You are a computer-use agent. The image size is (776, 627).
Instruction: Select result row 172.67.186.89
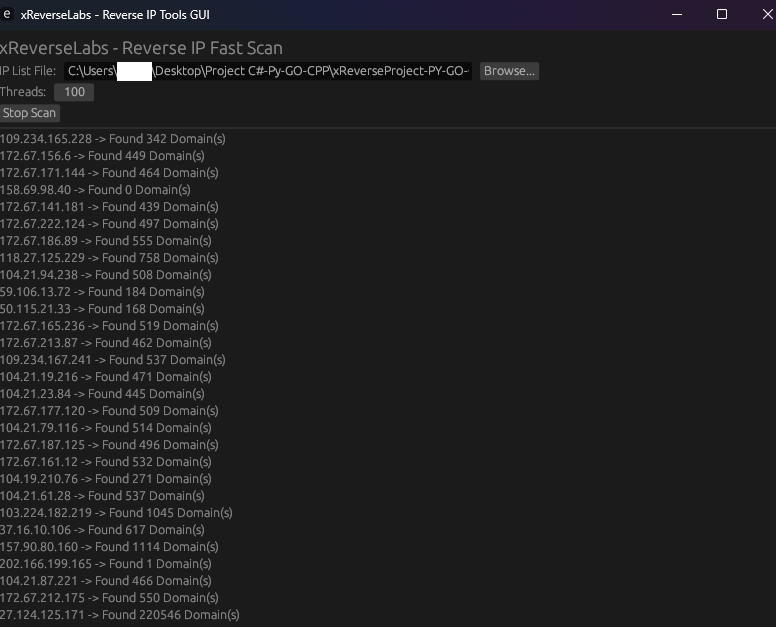click(x=105, y=241)
